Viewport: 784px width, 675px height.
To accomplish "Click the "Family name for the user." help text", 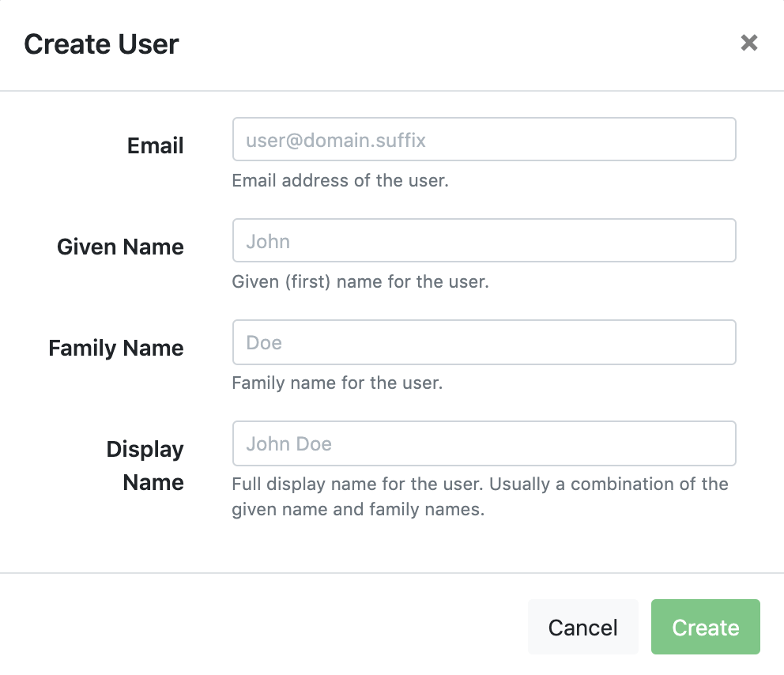I will coord(337,383).
